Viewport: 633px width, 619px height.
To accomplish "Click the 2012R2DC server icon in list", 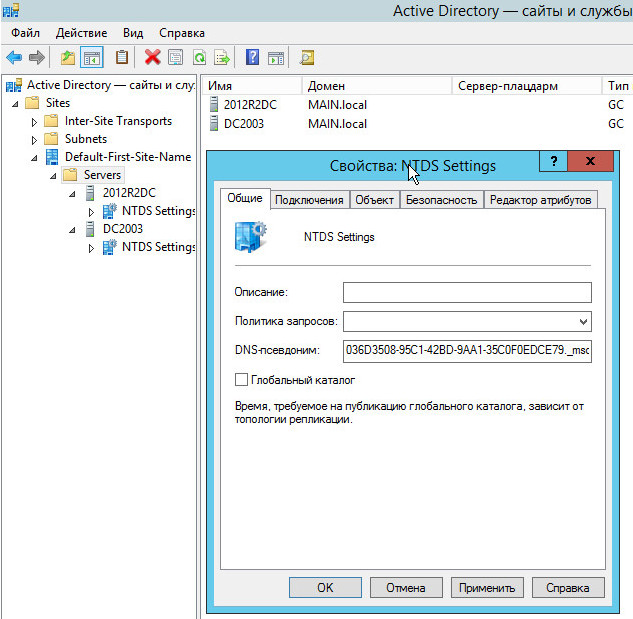I will click(x=214, y=105).
